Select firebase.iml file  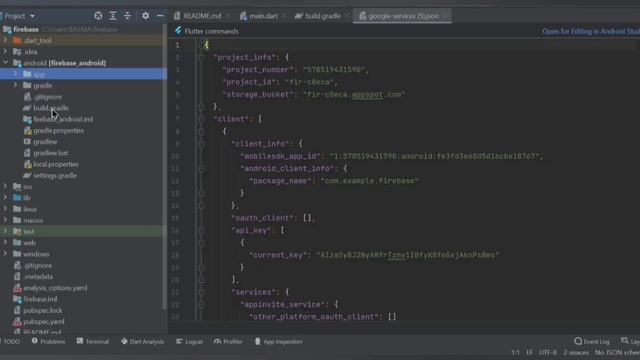pyautogui.click(x=40, y=299)
